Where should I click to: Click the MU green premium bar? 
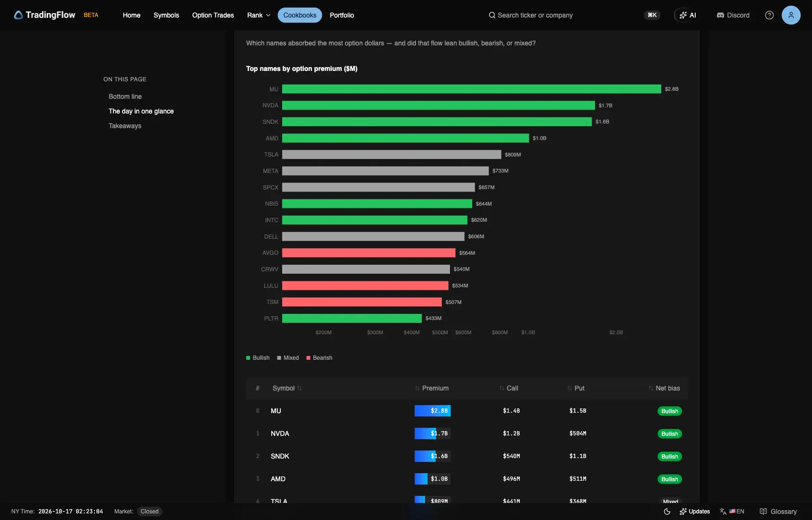472,89
